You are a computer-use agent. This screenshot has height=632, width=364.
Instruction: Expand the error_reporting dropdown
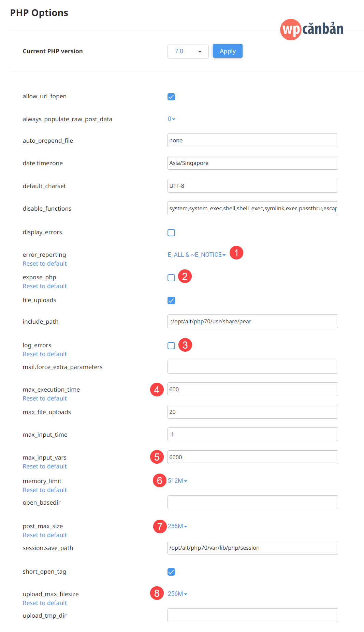(x=196, y=254)
